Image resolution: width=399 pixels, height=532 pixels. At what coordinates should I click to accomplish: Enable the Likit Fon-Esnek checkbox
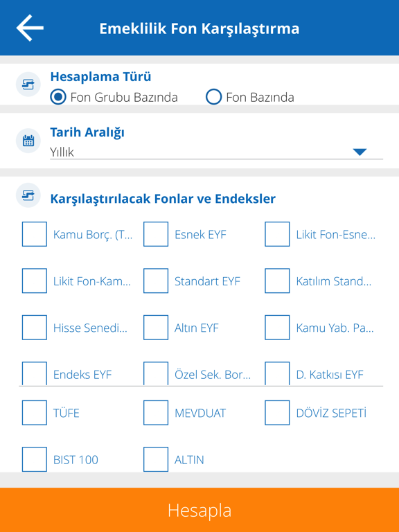pyautogui.click(x=277, y=234)
